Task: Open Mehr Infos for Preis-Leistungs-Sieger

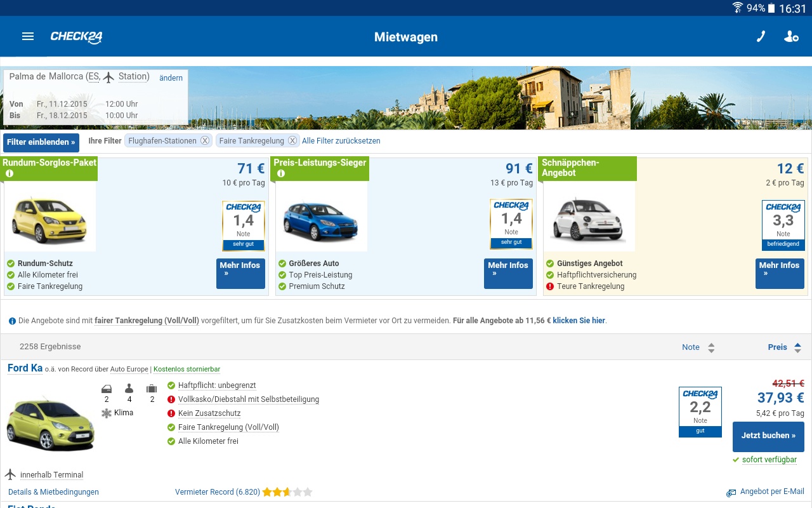Action: pyautogui.click(x=508, y=274)
